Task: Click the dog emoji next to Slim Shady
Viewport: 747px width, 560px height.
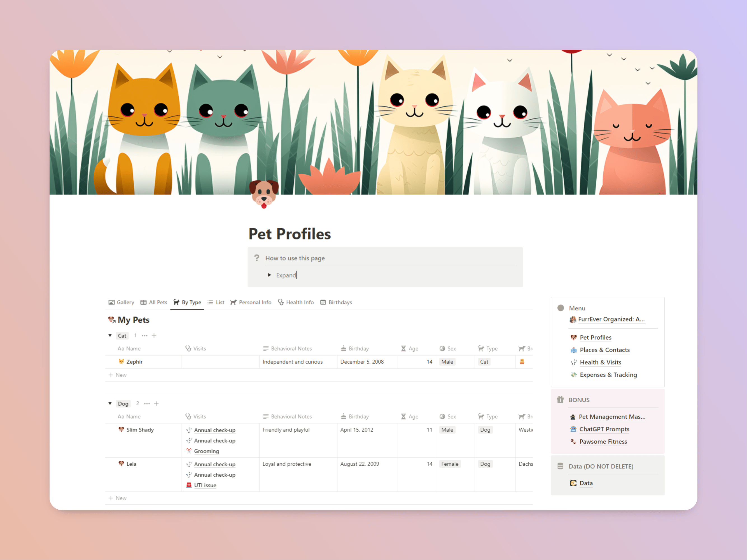Action: (x=121, y=429)
